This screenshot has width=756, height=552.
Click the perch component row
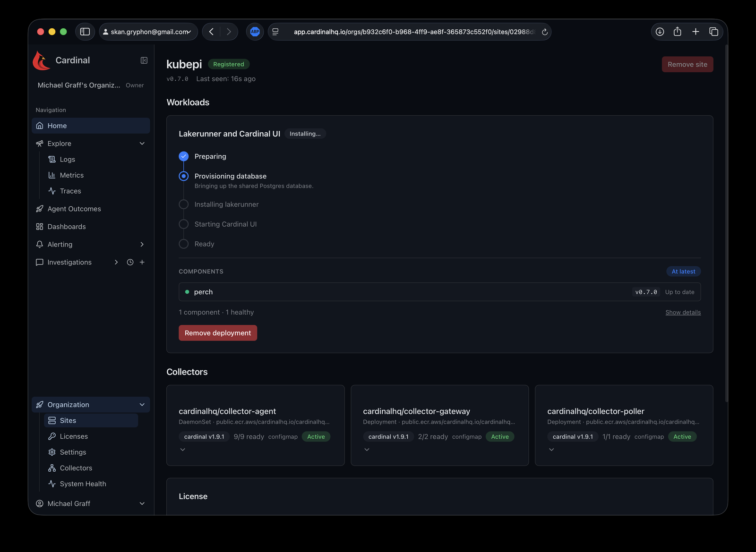coord(439,292)
